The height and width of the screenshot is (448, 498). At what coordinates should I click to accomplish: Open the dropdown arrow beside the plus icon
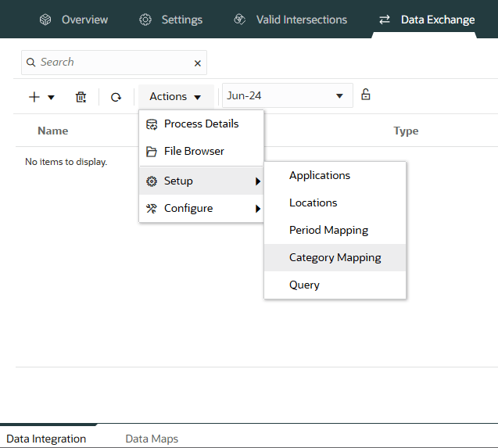pos(51,98)
